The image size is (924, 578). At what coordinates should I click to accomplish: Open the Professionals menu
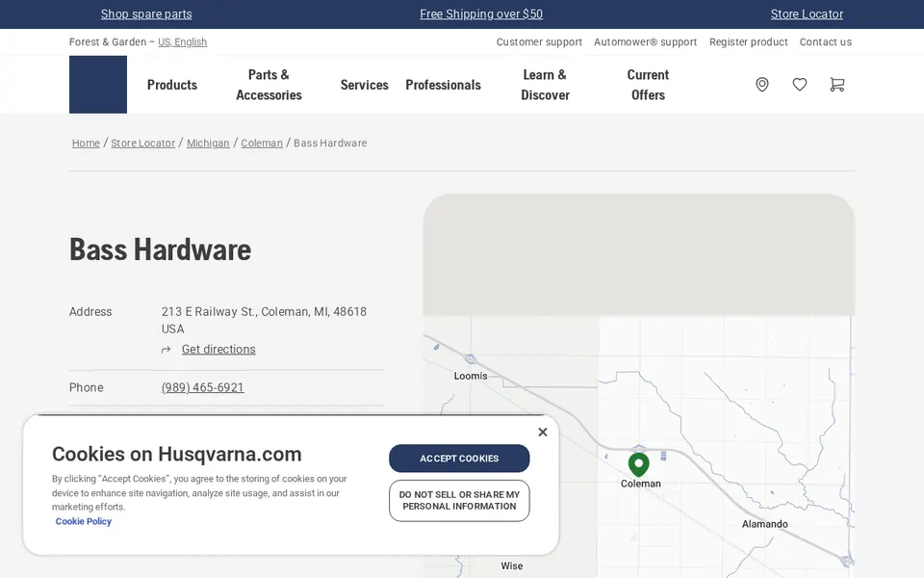coord(443,85)
